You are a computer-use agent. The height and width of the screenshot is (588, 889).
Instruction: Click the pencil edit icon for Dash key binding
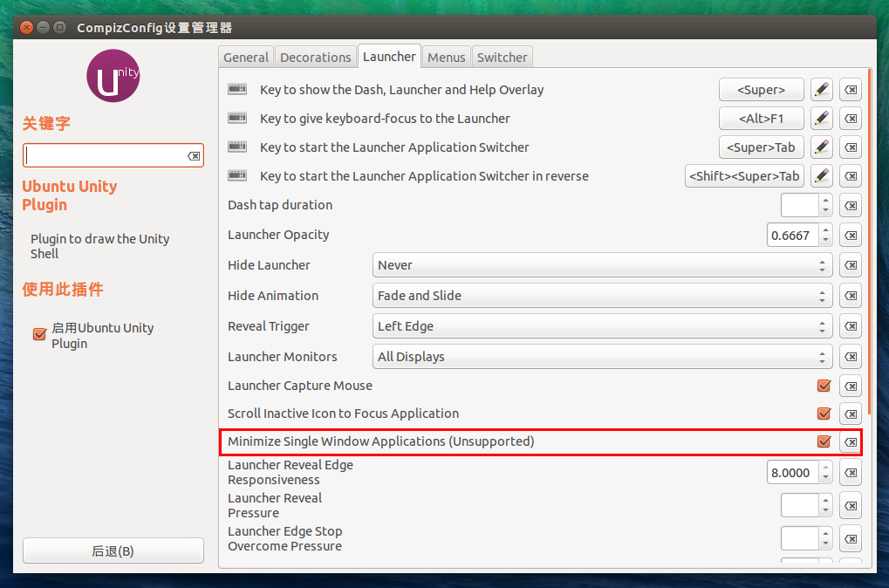pyautogui.click(x=822, y=90)
